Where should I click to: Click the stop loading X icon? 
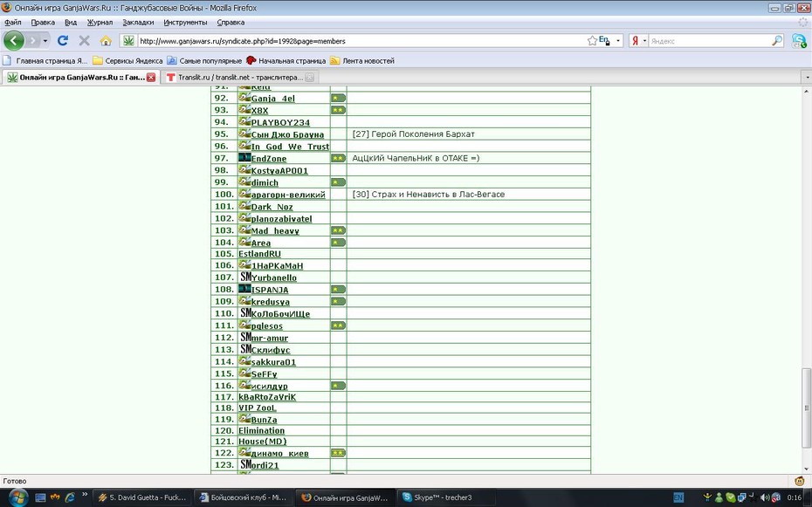tap(84, 40)
